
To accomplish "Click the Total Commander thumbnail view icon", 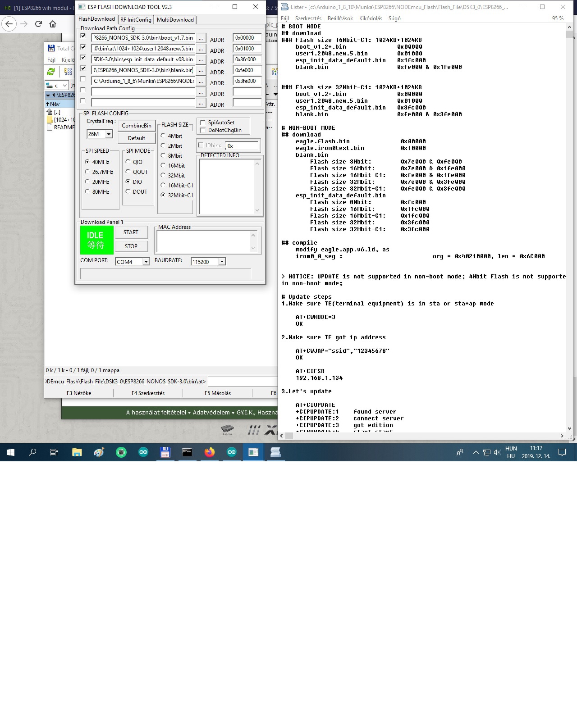I will click(x=68, y=72).
